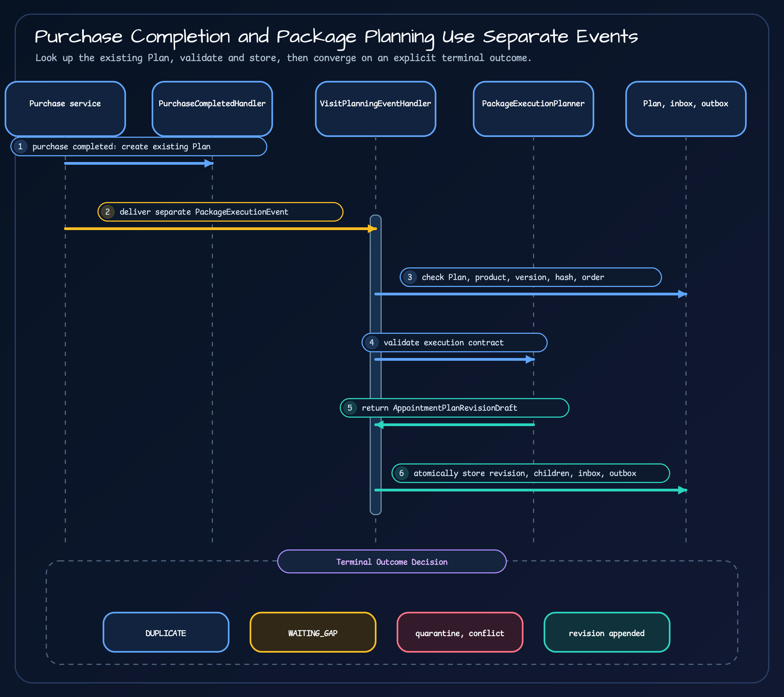Select 'atomically store revision, children, inbox, outbox' label
Image resolution: width=784 pixels, height=697 pixels.
[x=531, y=473]
